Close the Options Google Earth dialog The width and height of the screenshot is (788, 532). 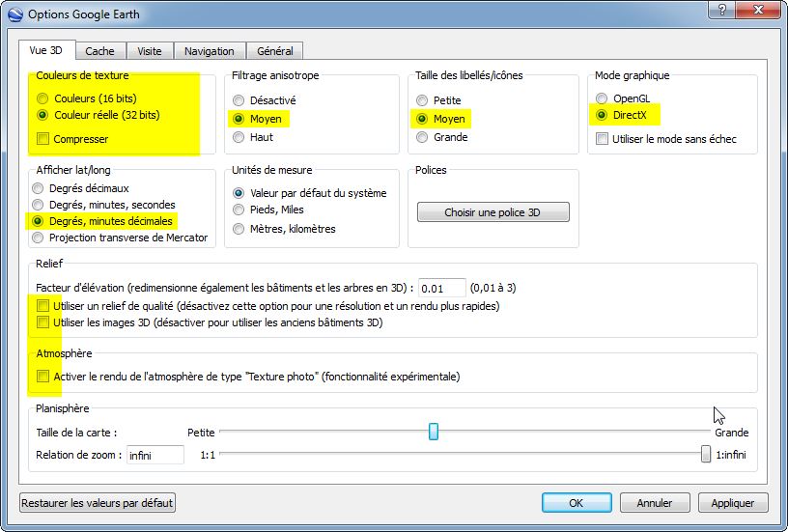[x=759, y=10]
